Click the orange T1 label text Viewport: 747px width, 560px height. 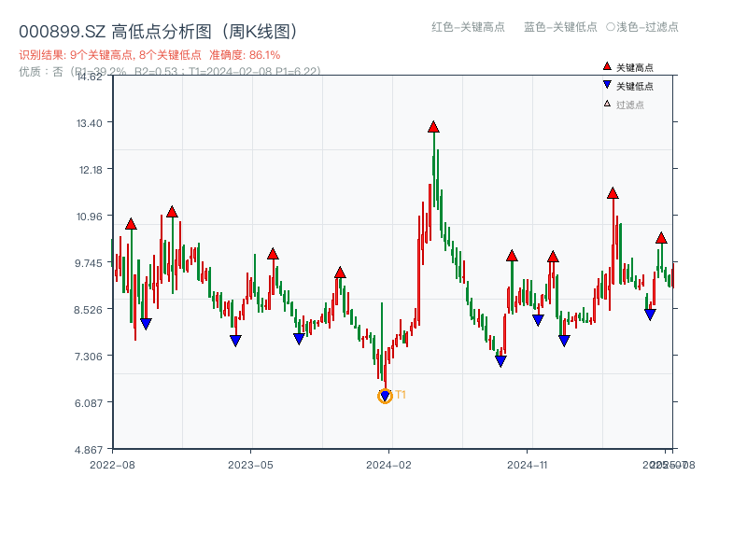401,395
